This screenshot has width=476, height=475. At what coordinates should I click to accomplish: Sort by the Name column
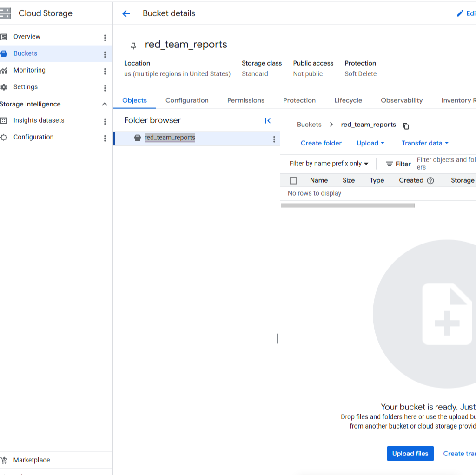tap(319, 180)
